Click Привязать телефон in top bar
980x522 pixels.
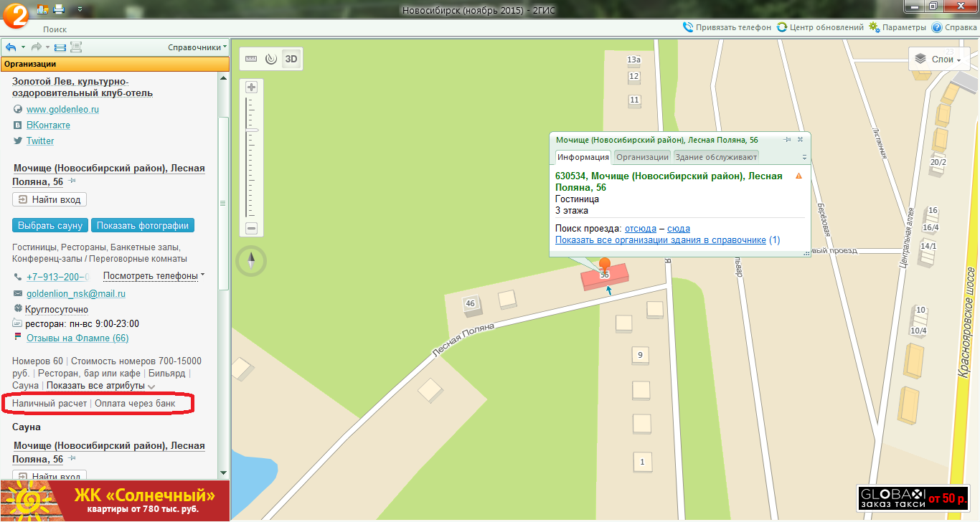coord(727,27)
